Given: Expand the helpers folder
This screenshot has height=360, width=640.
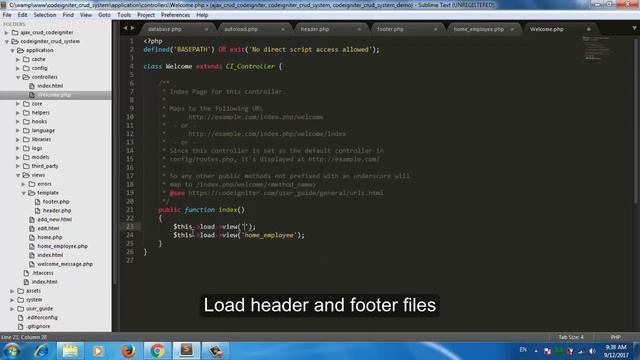Looking at the screenshot, I should (x=18, y=113).
